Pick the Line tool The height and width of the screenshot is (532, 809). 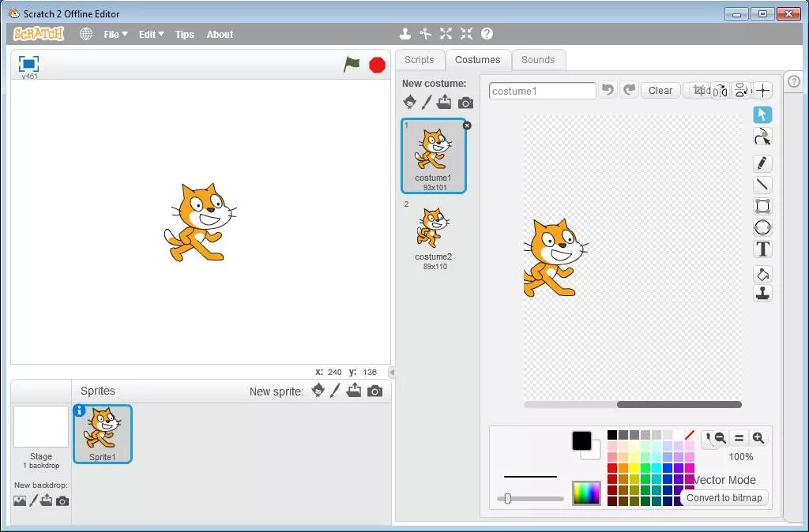[x=762, y=185]
